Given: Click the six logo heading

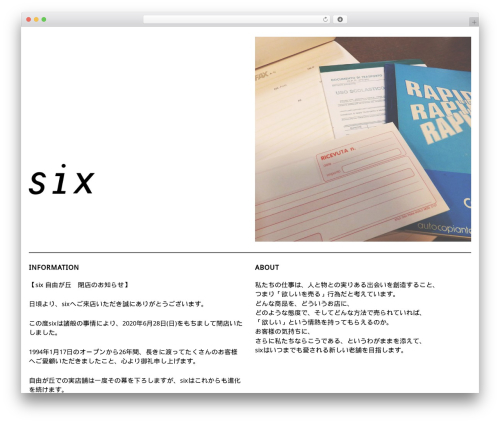Looking at the screenshot, I should point(62,179).
